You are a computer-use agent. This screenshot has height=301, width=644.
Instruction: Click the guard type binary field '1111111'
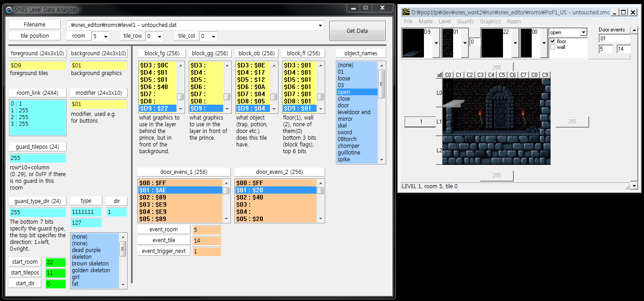pyautogui.click(x=86, y=212)
